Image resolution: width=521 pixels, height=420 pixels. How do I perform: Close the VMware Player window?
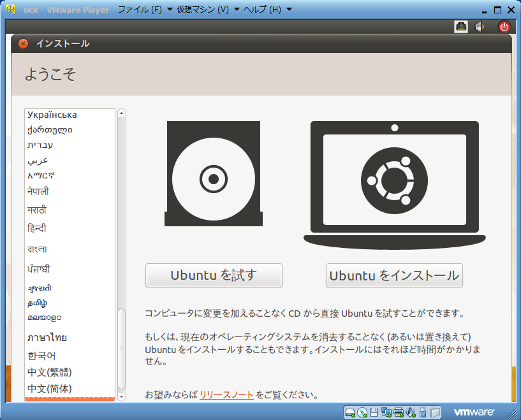(x=511, y=10)
